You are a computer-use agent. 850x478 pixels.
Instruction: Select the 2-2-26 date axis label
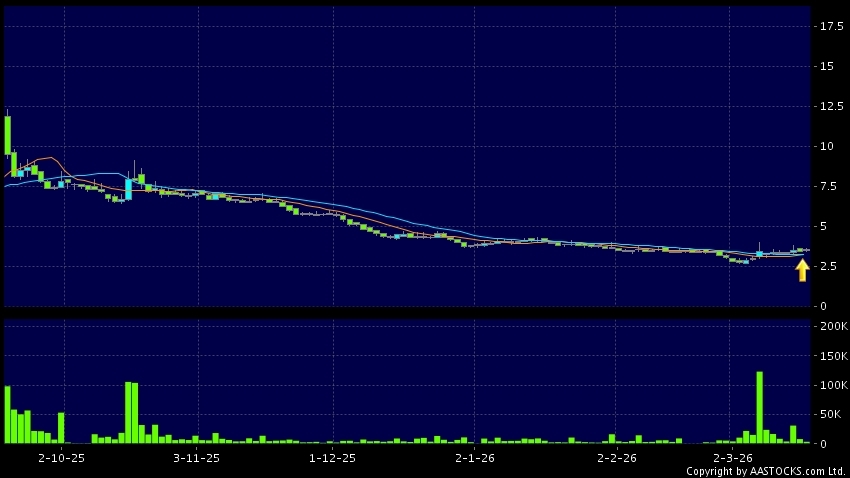click(617, 458)
